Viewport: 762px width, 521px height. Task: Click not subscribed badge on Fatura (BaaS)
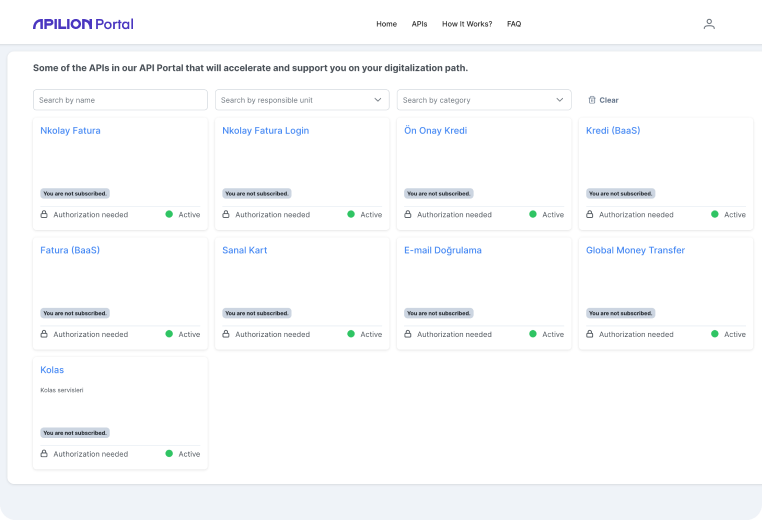pyautogui.click(x=75, y=313)
